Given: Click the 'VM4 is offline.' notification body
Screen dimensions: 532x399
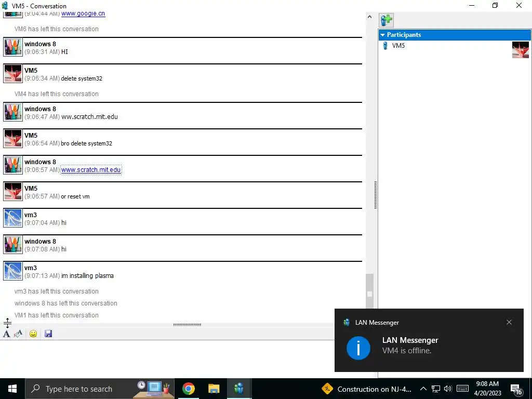Looking at the screenshot, I should [x=407, y=351].
